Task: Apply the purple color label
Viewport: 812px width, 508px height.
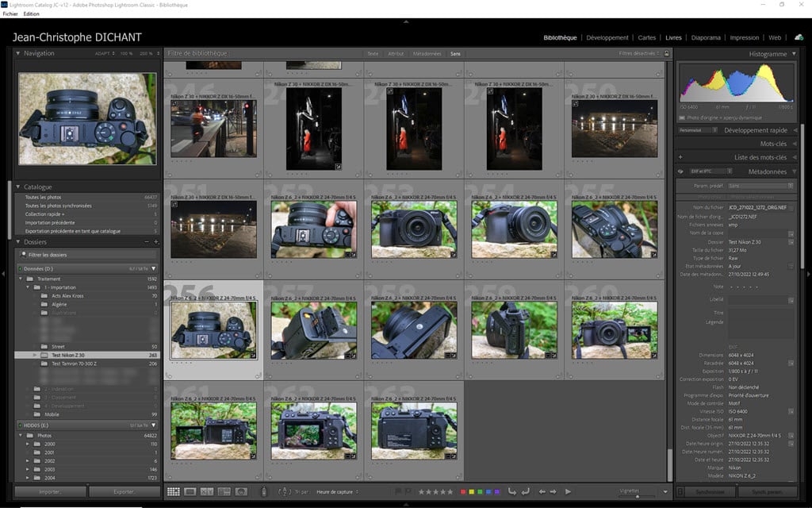Action: point(497,491)
